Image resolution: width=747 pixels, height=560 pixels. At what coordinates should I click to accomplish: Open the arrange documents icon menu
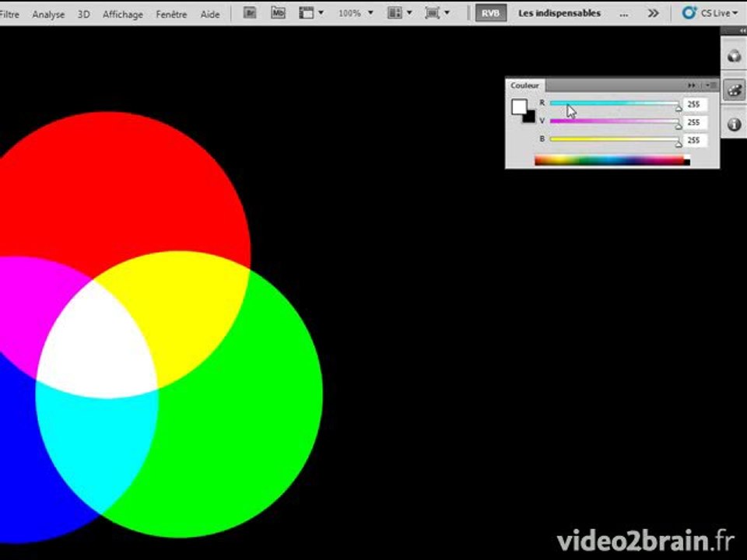(395, 13)
